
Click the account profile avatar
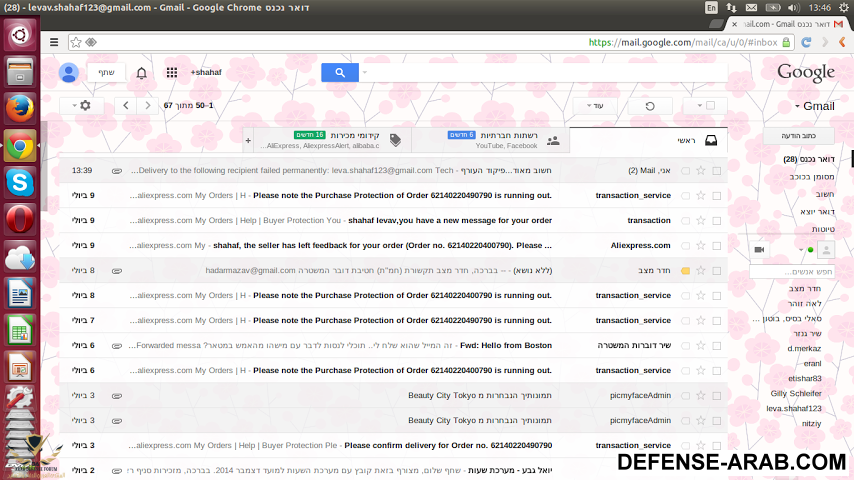coord(69,72)
